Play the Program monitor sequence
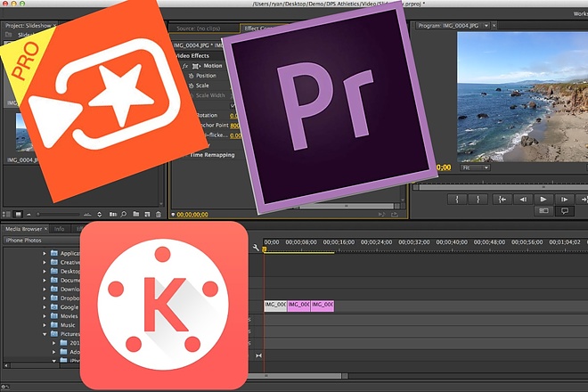The image size is (588, 392). pos(543,200)
